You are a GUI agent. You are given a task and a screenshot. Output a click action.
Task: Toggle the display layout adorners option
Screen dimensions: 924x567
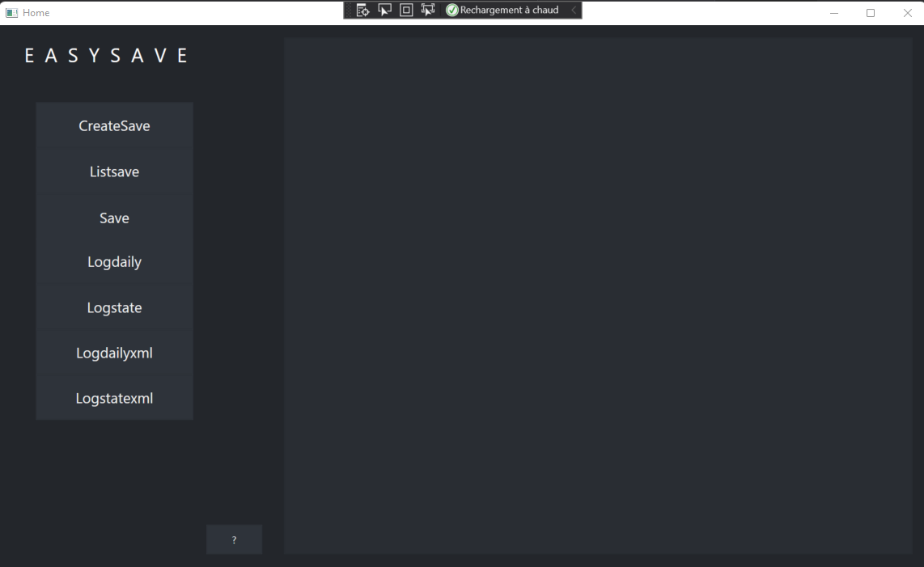point(405,10)
